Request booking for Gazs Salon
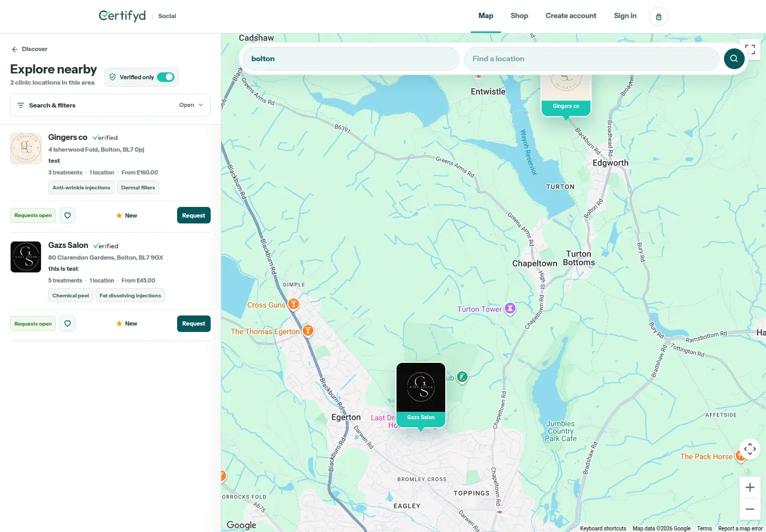766x532 pixels. coord(194,323)
